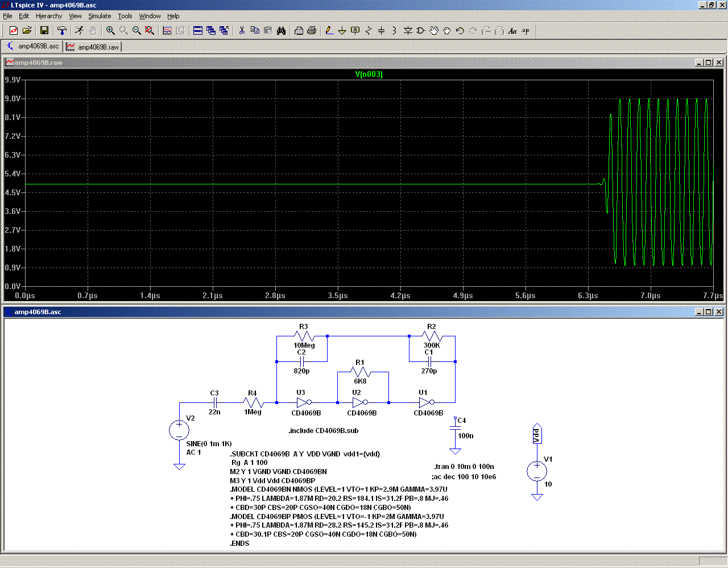The height and width of the screenshot is (568, 728).
Task: Select the Cut scissors tool
Action: tap(242, 31)
